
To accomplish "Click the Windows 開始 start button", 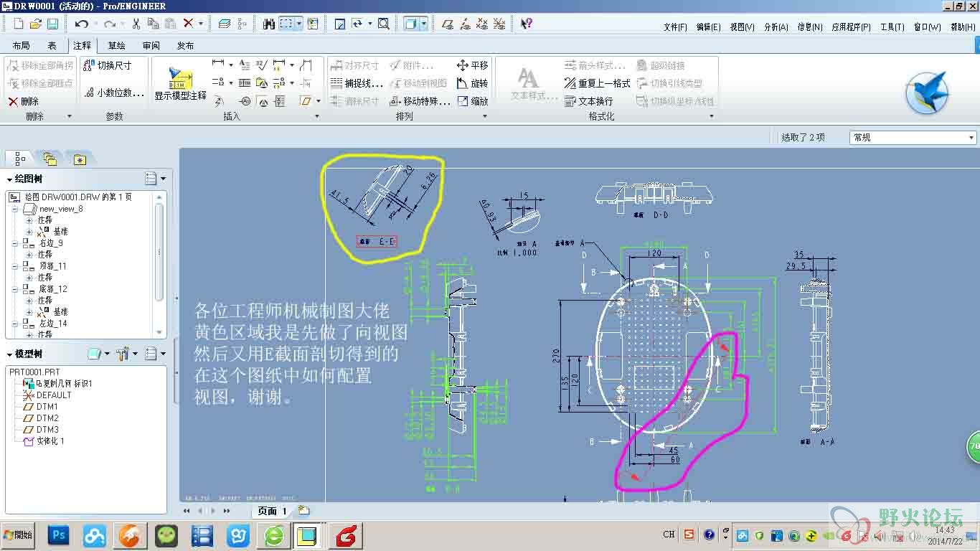I will [x=18, y=535].
